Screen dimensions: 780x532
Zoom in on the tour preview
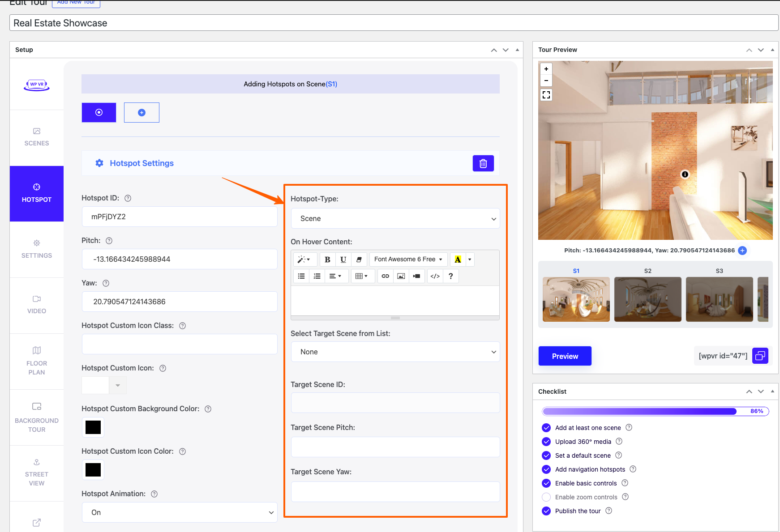coord(546,69)
